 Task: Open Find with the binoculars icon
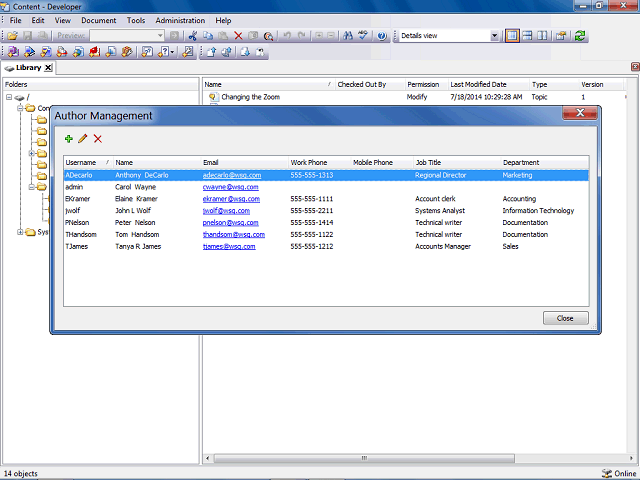coord(348,36)
